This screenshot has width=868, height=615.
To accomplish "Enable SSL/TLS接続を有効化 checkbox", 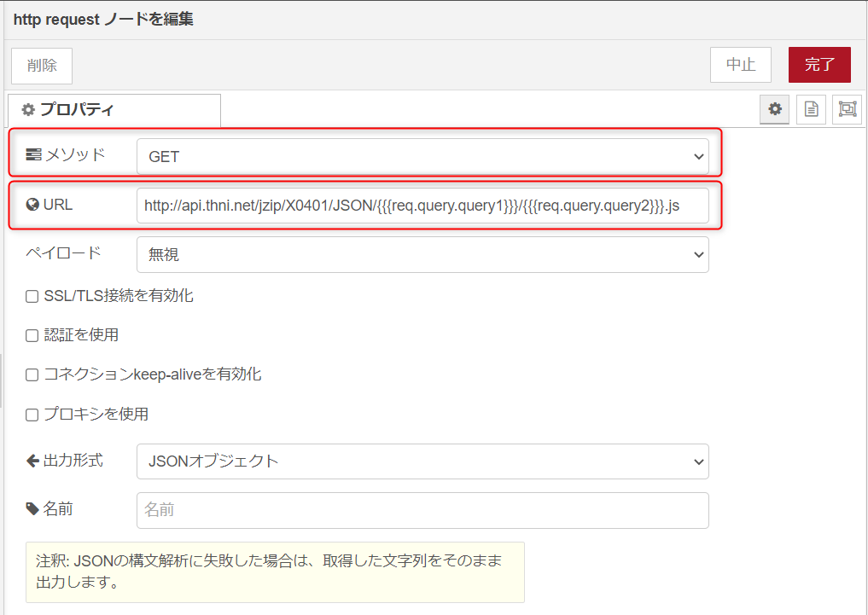I will (32, 297).
